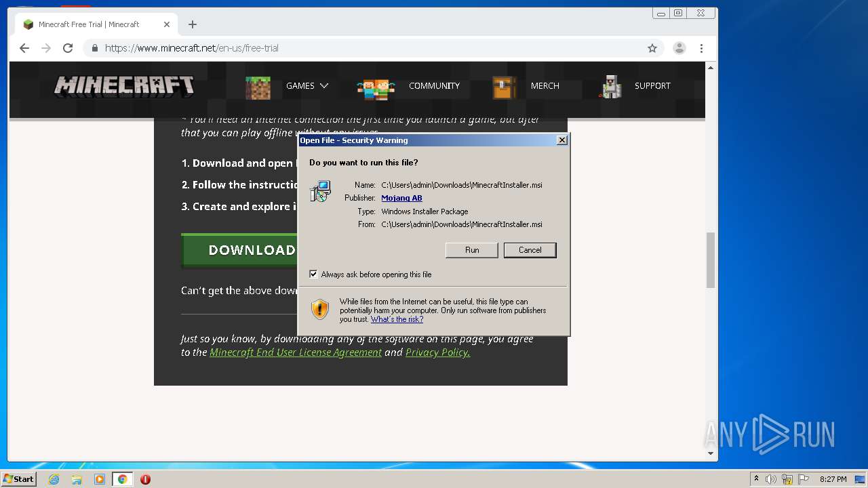Bookmark this page with the star
Viewport: 868px width, 488px height.
(652, 48)
